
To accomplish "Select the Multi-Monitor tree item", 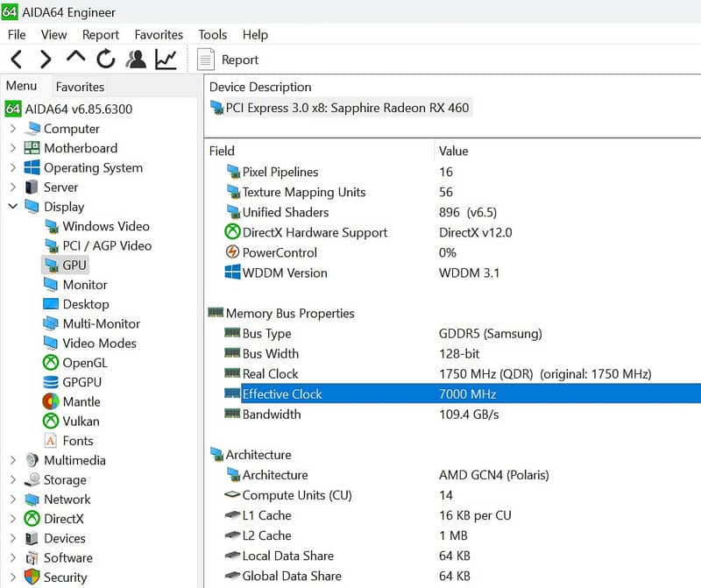I will (x=102, y=323).
